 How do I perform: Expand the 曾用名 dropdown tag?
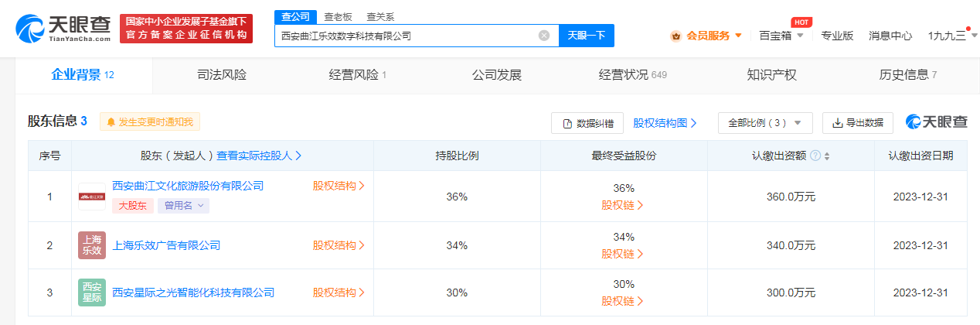coord(183,205)
